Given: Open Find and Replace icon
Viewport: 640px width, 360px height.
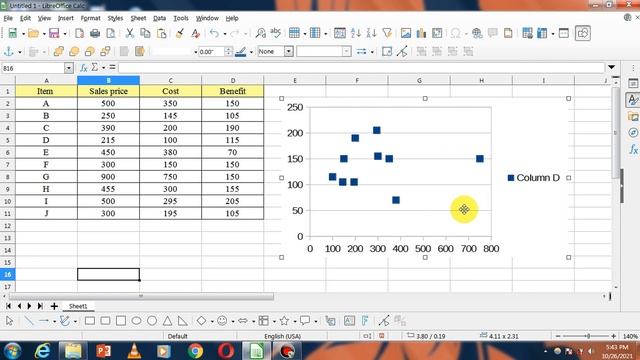Looking at the screenshot, I should click(x=260, y=33).
